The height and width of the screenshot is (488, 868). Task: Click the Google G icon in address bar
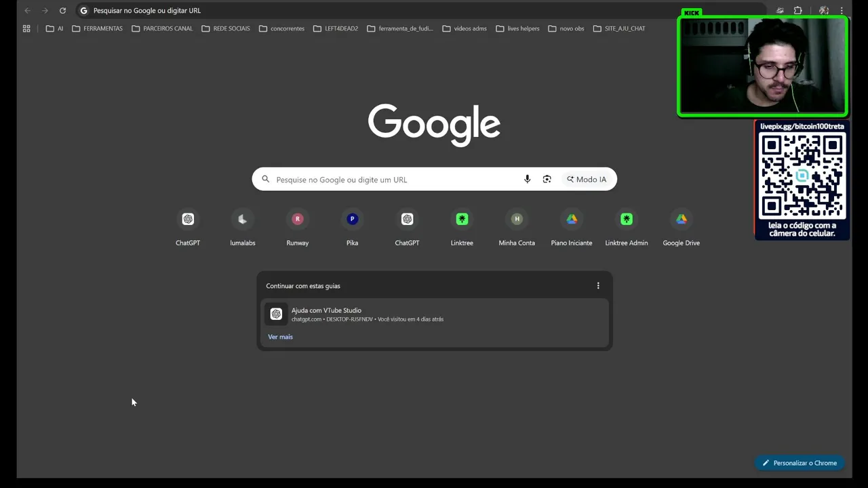pos(84,11)
